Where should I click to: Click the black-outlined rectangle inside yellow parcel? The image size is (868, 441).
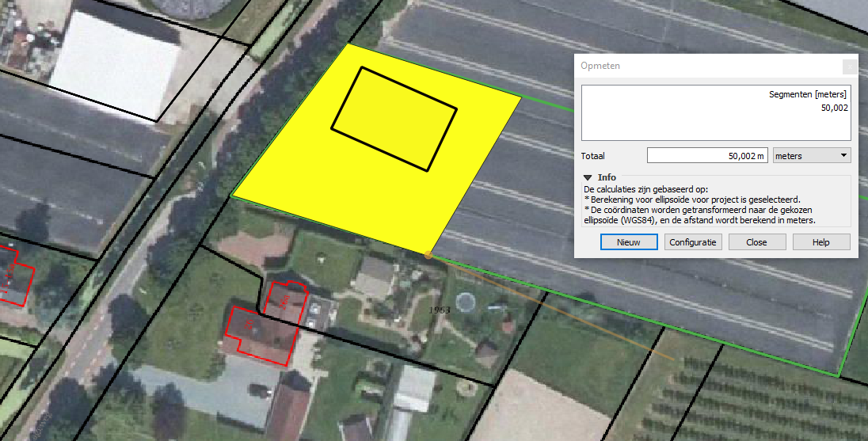[394, 119]
